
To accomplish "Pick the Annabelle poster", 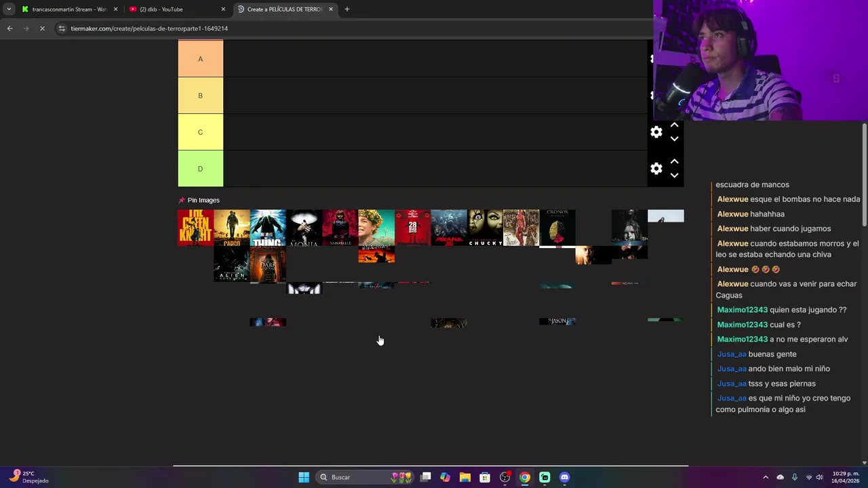I will pos(340,228).
